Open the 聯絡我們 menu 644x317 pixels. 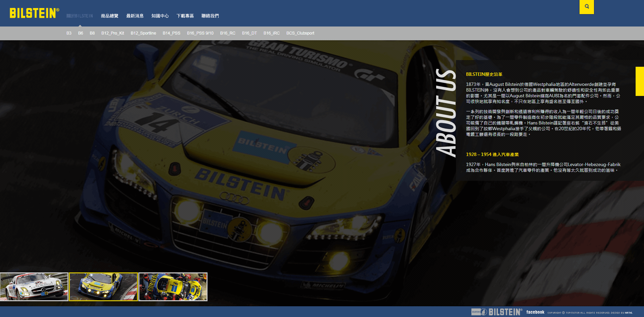click(210, 16)
